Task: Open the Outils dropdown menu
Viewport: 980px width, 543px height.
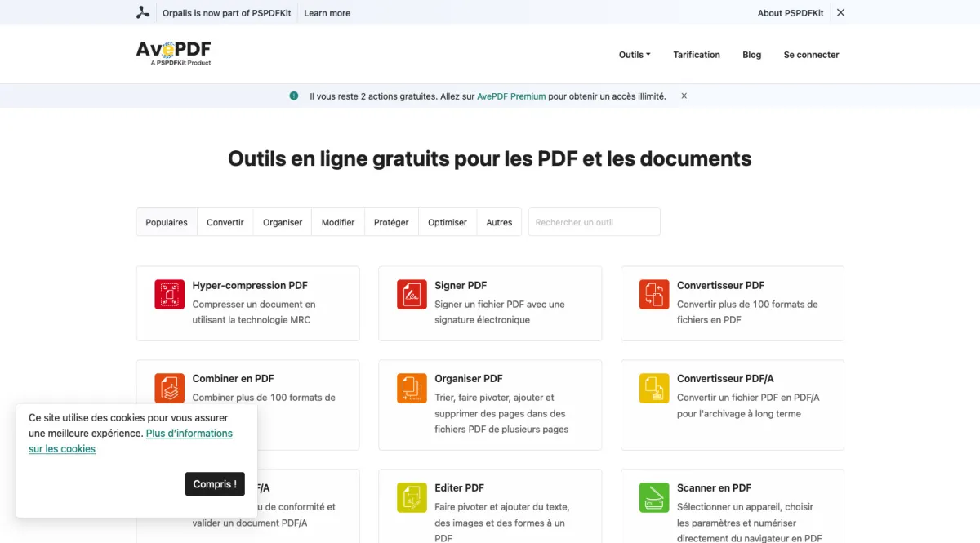Action: 635,55
